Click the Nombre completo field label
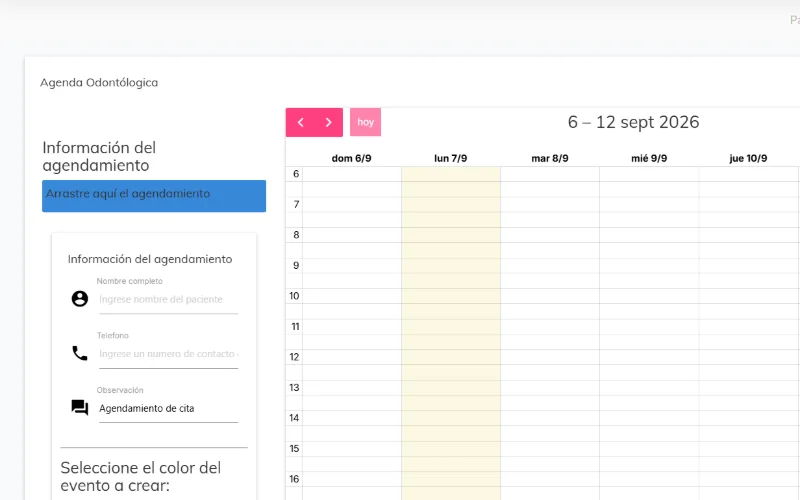Image resolution: width=800 pixels, height=500 pixels. pos(130,281)
